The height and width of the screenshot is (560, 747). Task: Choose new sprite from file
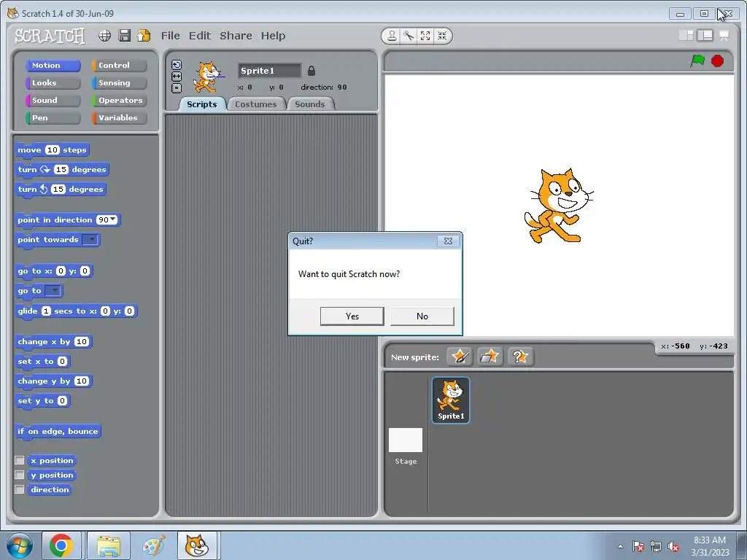489,357
